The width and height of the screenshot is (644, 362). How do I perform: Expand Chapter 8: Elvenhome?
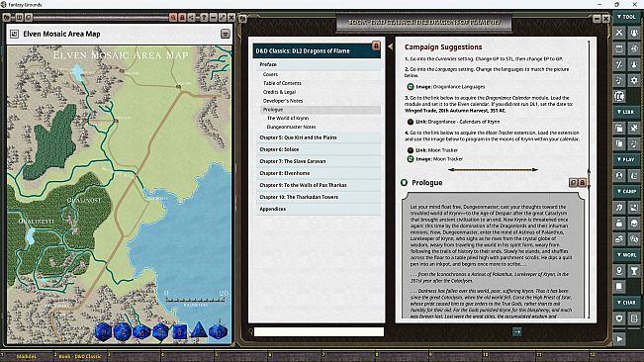(x=319, y=173)
